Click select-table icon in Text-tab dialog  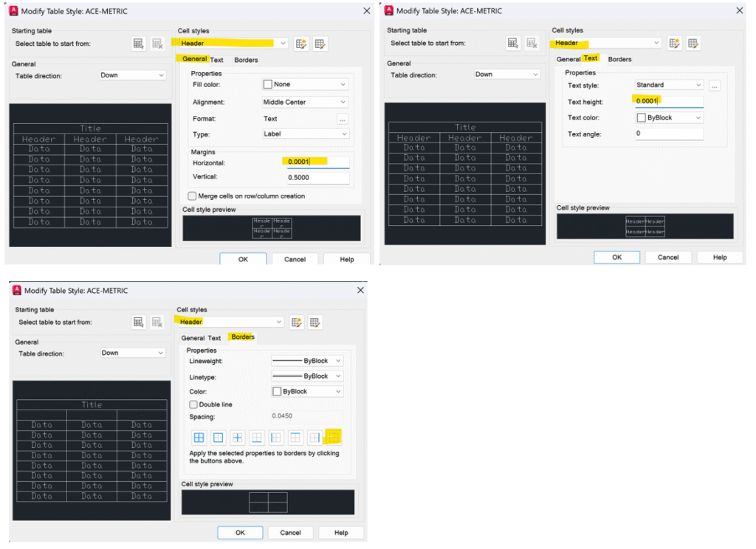point(513,44)
